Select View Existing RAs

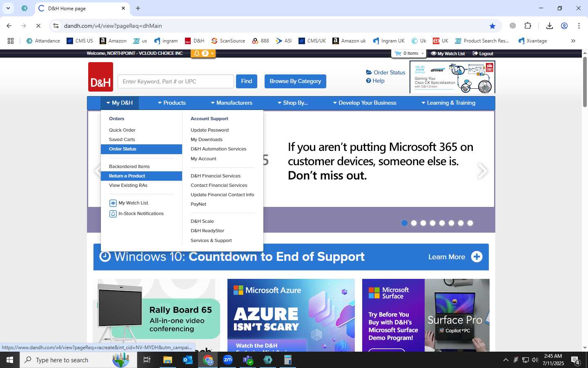coord(128,185)
